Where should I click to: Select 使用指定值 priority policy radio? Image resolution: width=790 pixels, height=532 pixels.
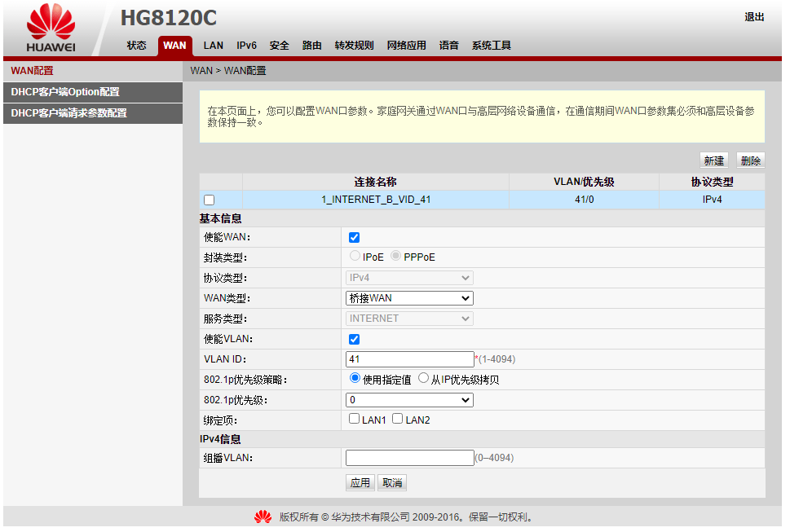(355, 378)
